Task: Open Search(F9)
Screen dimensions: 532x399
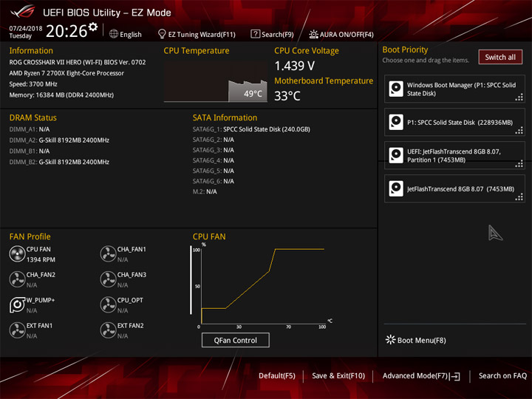Action: [272, 34]
